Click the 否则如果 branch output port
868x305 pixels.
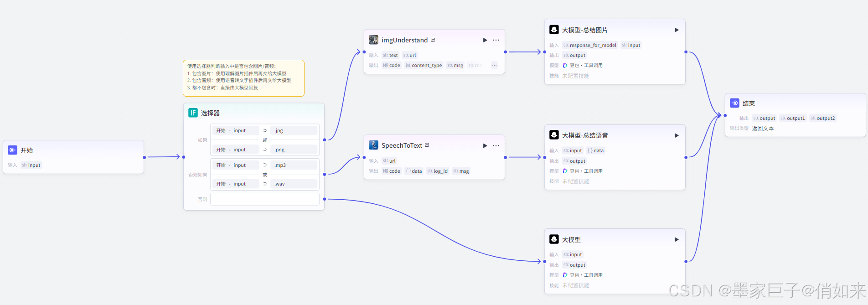pyautogui.click(x=325, y=174)
